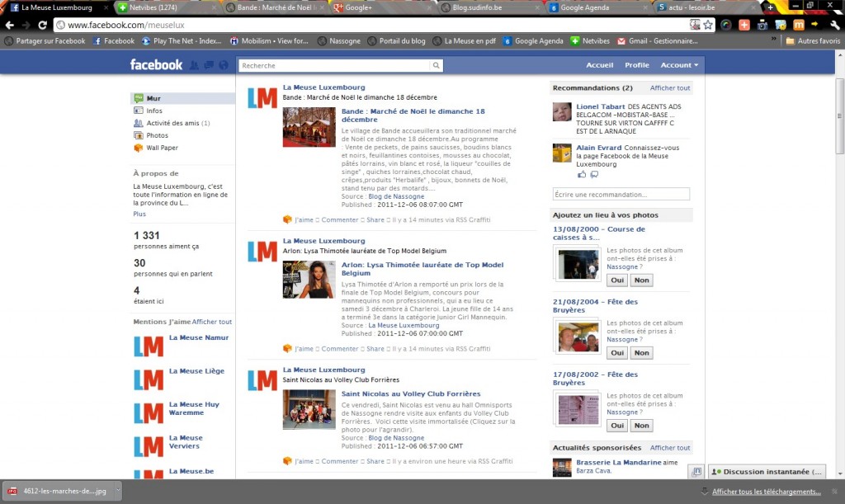Expand About text with Plus link
The height and width of the screenshot is (504, 845).
(x=139, y=214)
